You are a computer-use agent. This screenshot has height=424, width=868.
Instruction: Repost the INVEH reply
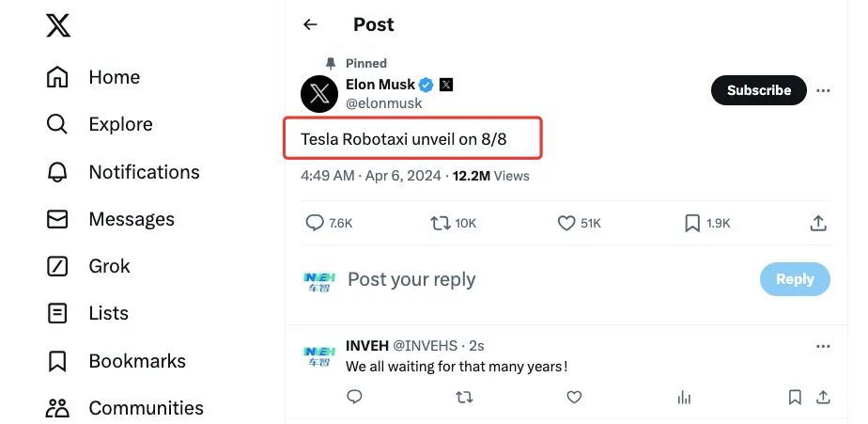click(464, 398)
